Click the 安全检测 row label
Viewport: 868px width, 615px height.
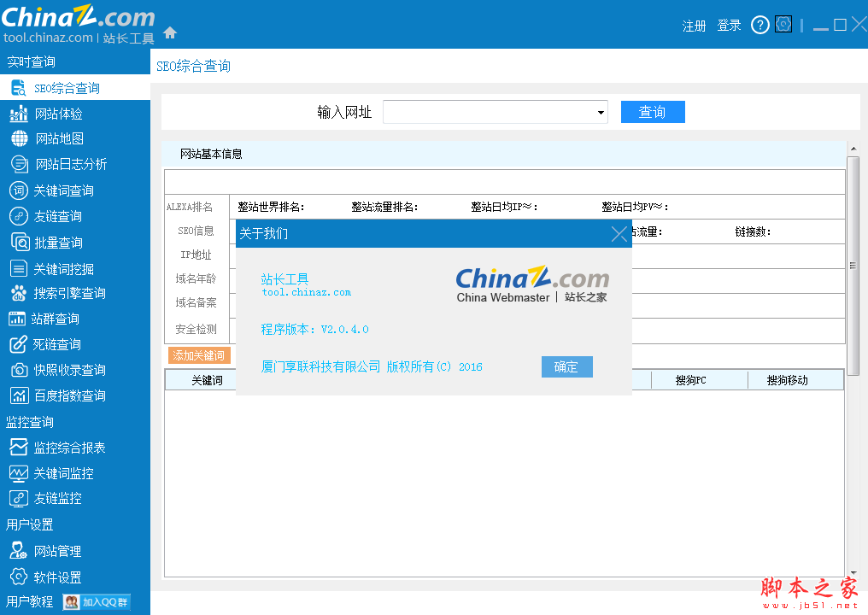tap(196, 330)
